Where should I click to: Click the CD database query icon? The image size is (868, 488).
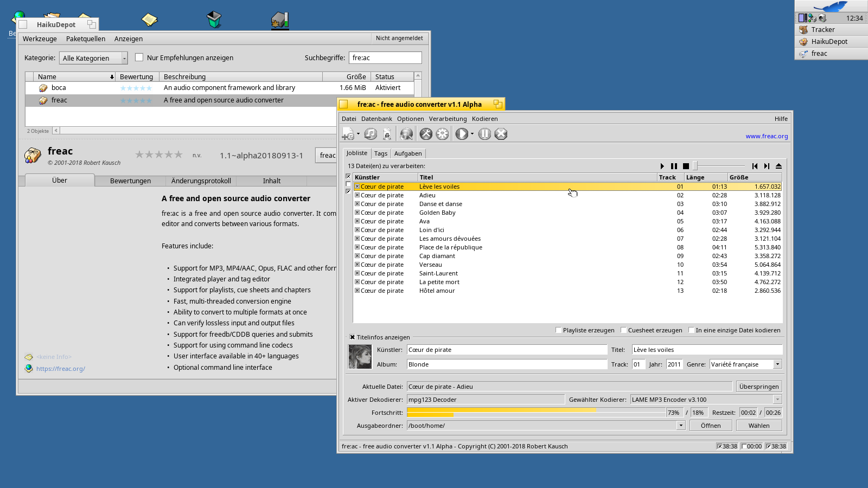[x=406, y=134]
